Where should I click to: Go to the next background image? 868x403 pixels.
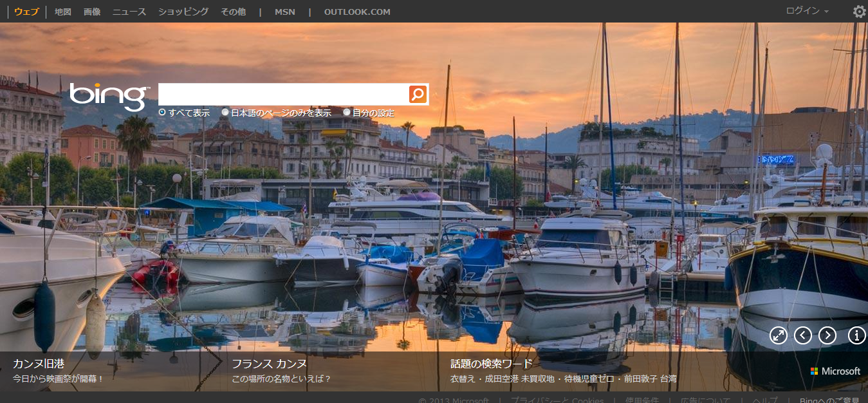pos(827,335)
